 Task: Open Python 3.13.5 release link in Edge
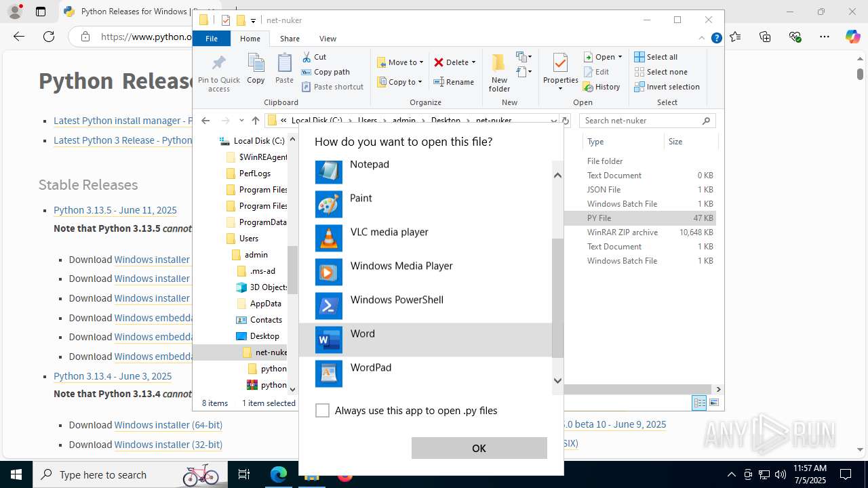click(x=115, y=210)
